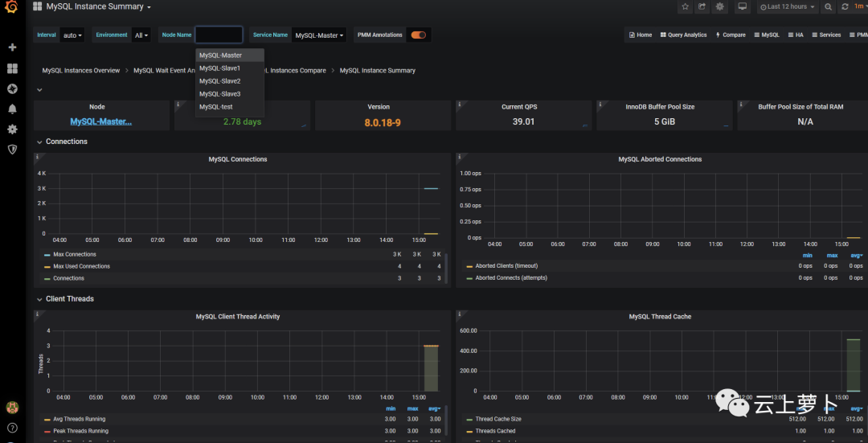The height and width of the screenshot is (443, 868).
Task: Open the Compare link in top bar
Action: 730,35
